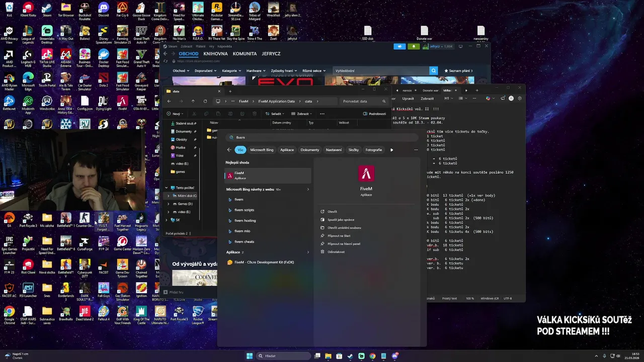644x362 pixels.
Task: Click the Windows Start button on taskbar
Action: [249, 356]
